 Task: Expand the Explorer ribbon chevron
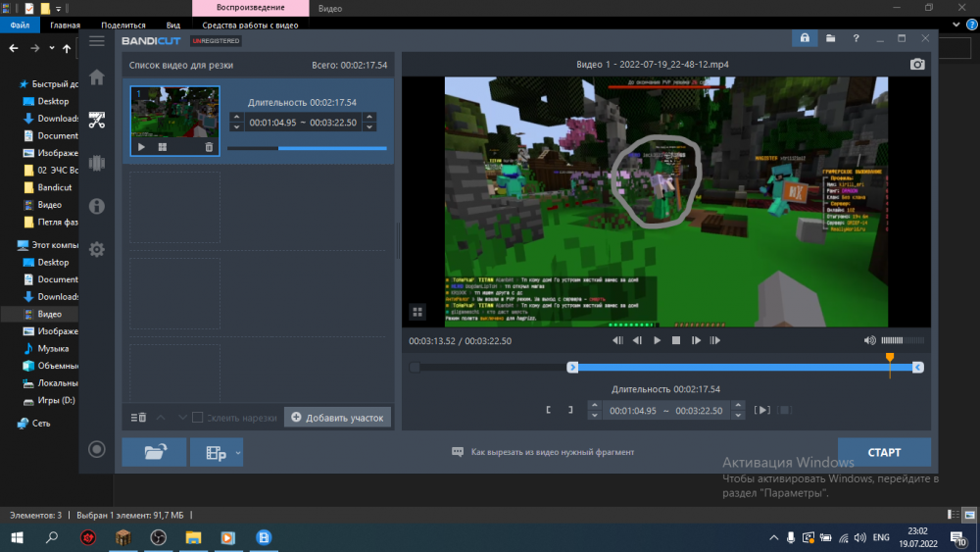[955, 25]
